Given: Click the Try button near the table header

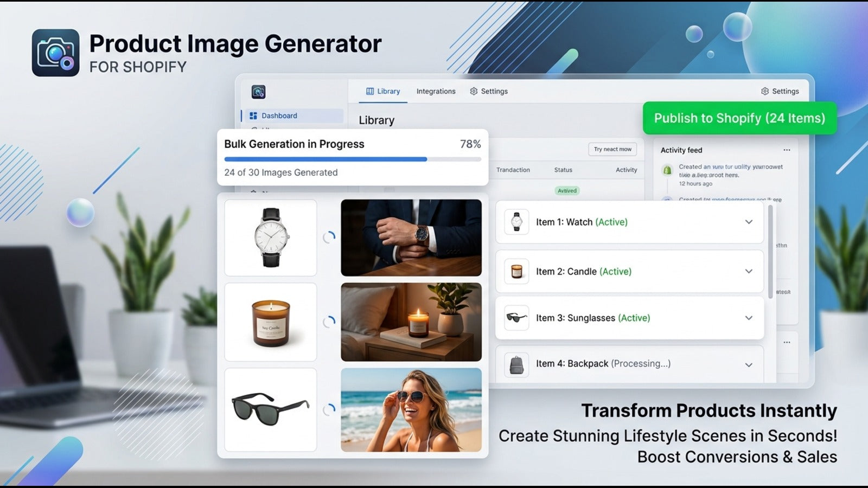Looking at the screenshot, I should [x=612, y=149].
